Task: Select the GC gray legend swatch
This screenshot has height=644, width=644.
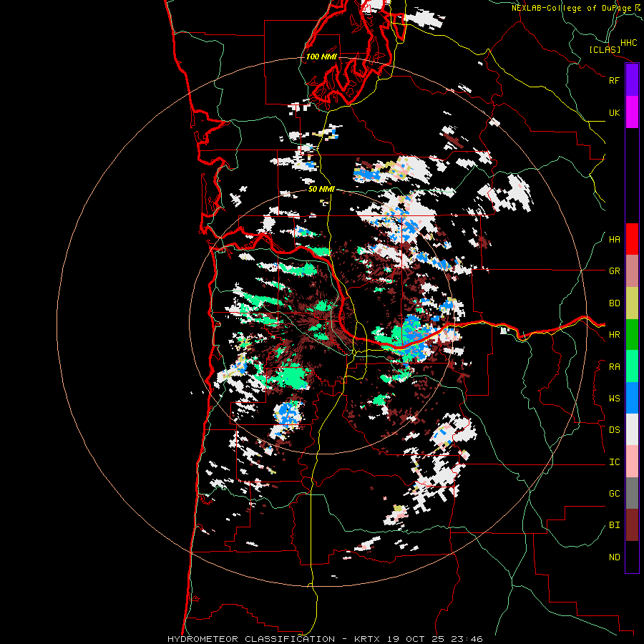Action: 632,493
